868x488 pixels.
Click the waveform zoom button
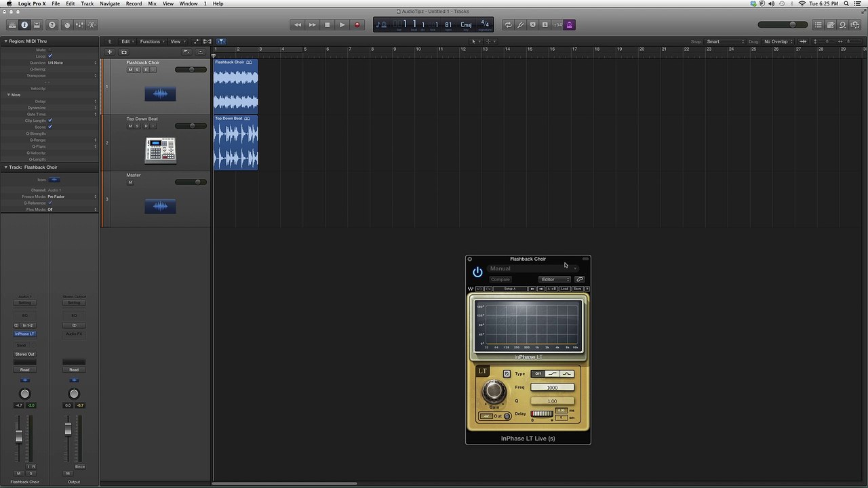click(802, 41)
